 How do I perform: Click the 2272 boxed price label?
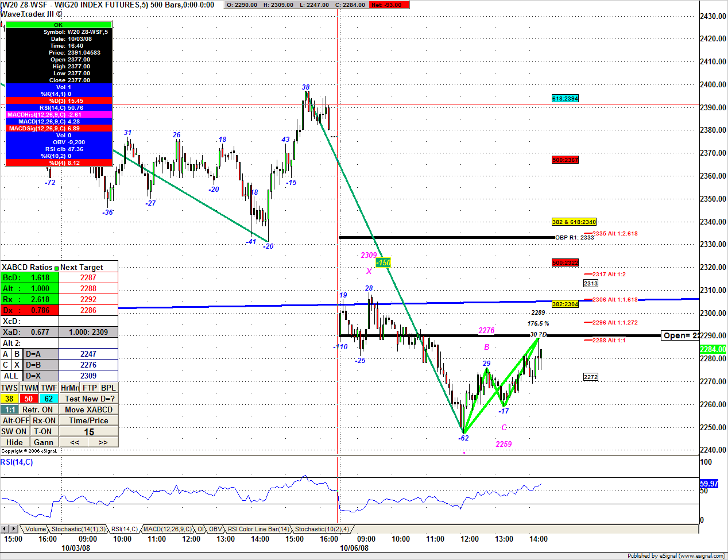point(591,377)
